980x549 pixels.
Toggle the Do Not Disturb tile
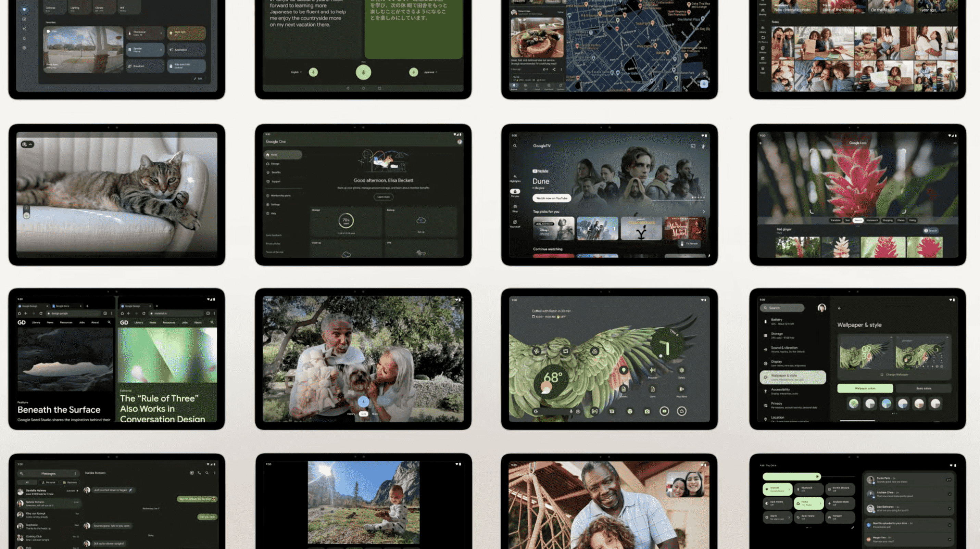coord(840,489)
